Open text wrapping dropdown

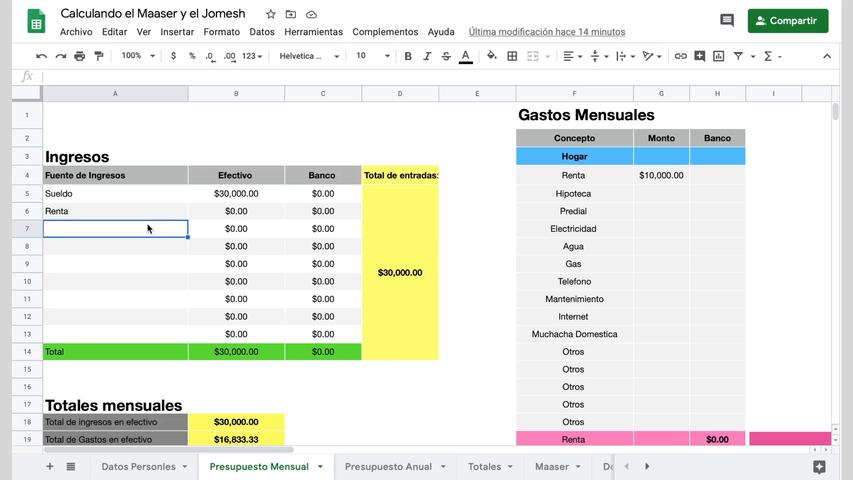point(625,56)
